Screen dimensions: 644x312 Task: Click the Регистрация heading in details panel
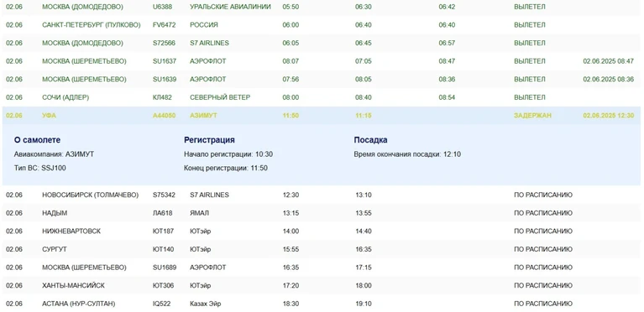point(209,139)
